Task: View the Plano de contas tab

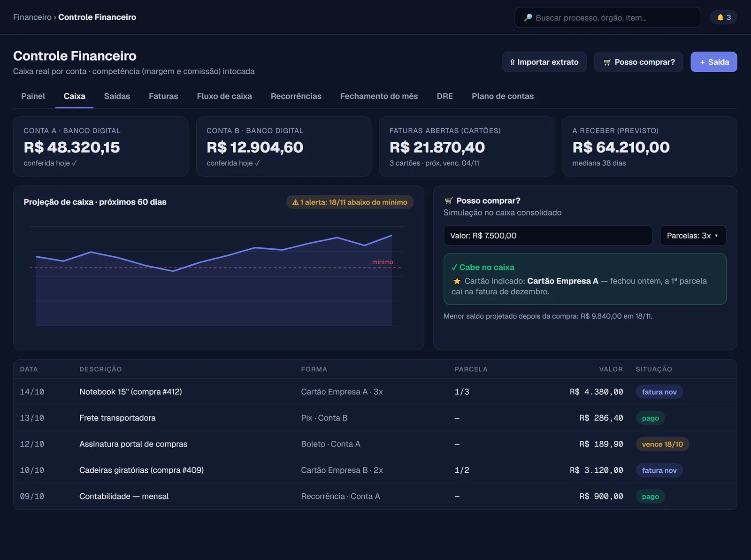Action: click(503, 96)
